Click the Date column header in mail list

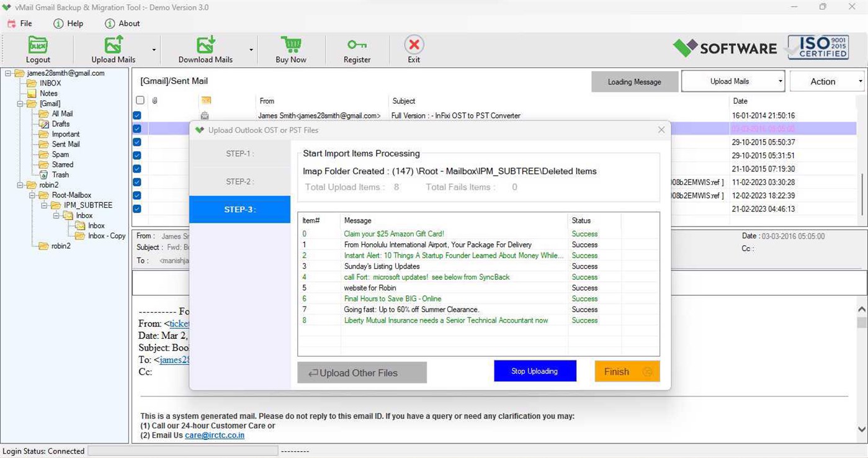[740, 101]
